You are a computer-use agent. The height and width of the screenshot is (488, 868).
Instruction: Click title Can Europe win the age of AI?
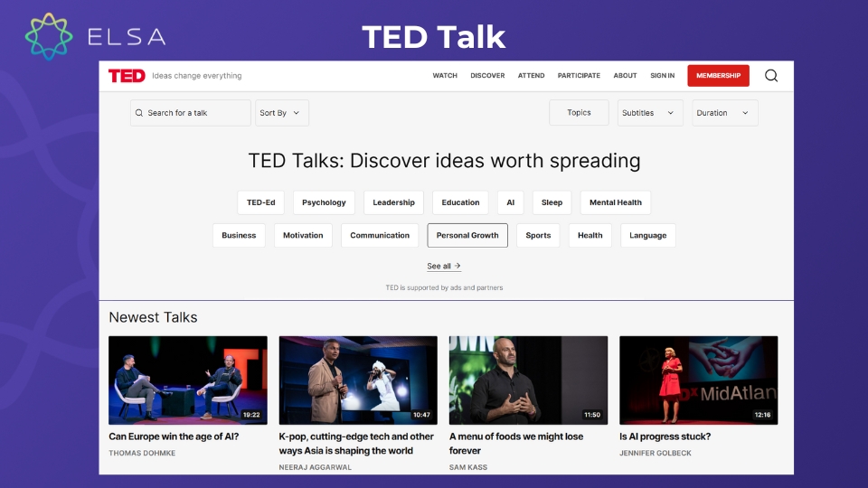(x=174, y=436)
